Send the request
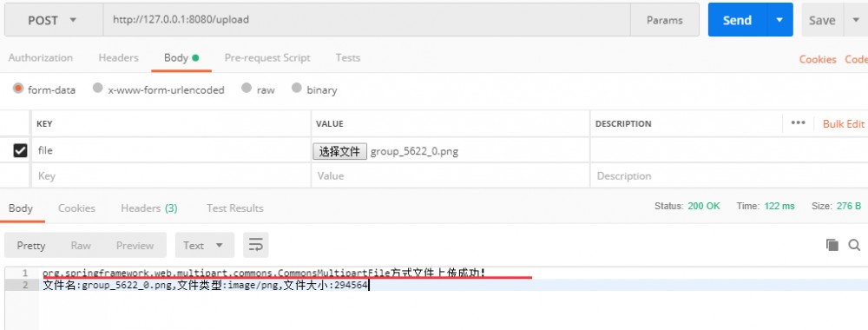This screenshot has width=868, height=330. tap(737, 20)
